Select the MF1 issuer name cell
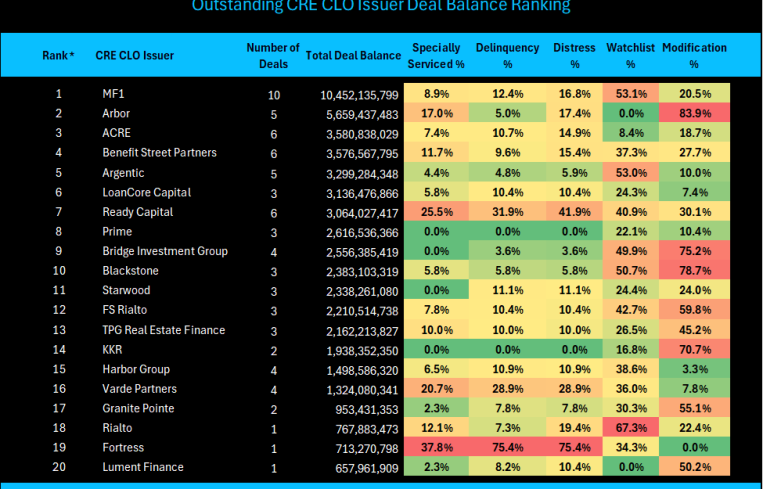 [x=114, y=94]
